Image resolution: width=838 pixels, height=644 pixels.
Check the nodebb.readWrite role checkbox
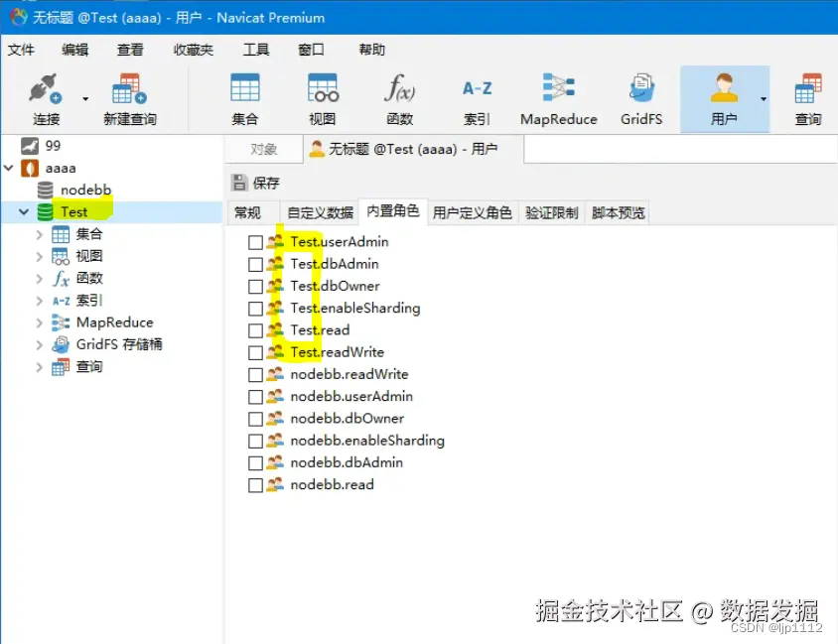point(255,375)
